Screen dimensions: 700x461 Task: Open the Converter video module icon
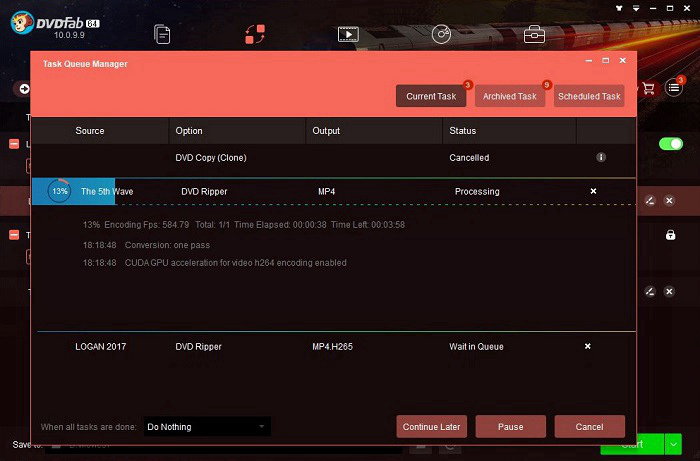coord(348,34)
